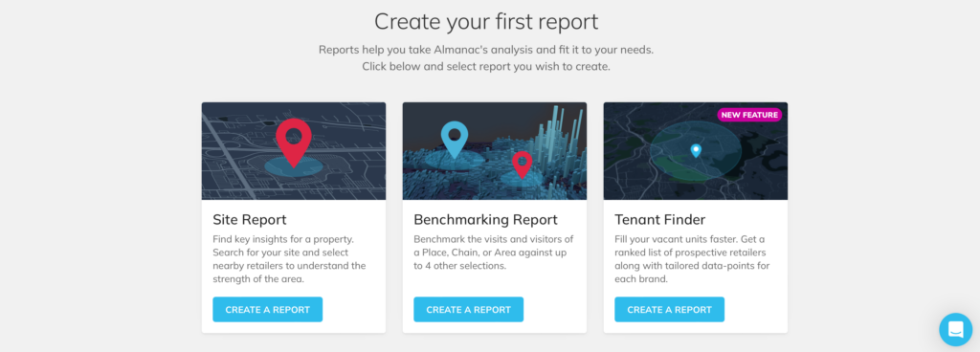Click the small red pin in Benchmarking image
The image size is (980, 352).
[522, 165]
